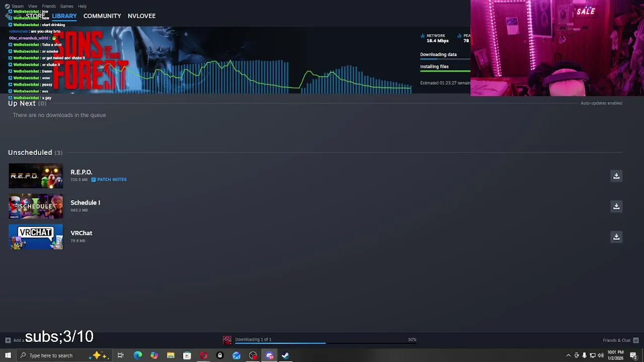
Task: Open the Windows notification center
Action: point(633,355)
